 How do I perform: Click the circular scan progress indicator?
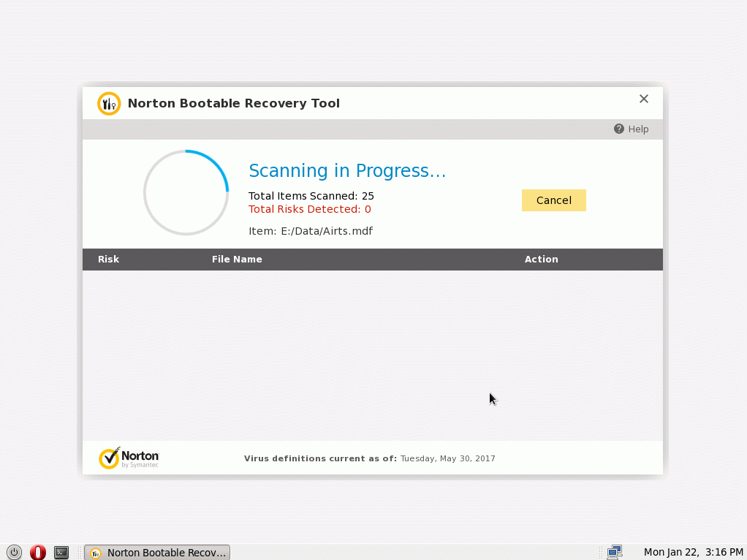[186, 192]
